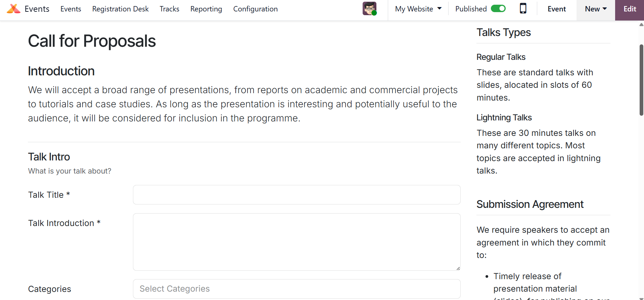644x300 pixels.
Task: Open the user avatar menu
Action: 369,9
